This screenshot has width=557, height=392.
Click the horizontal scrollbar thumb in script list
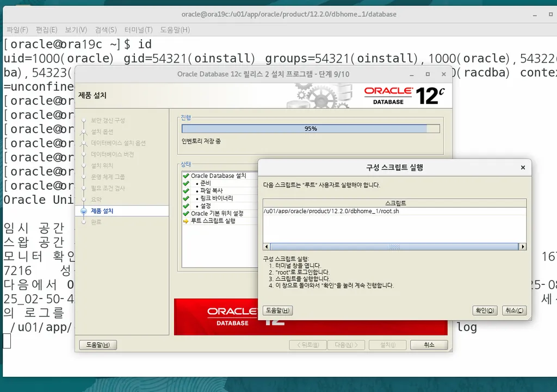tap(395, 246)
